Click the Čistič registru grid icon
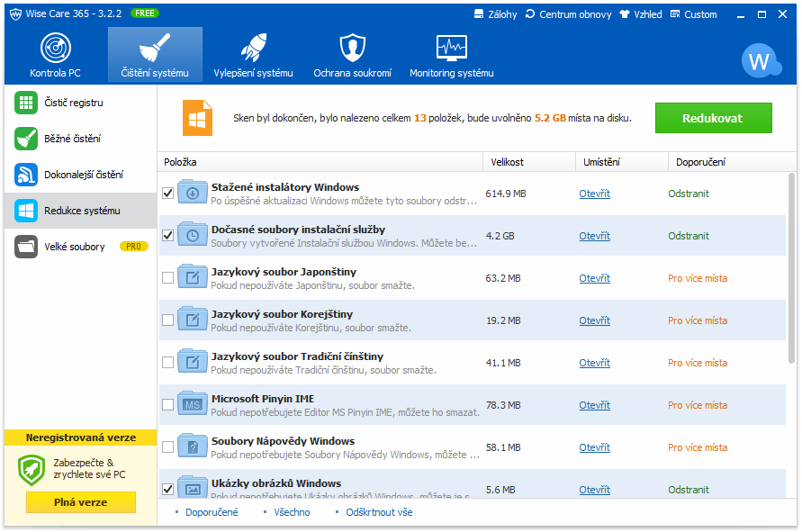 (x=26, y=103)
